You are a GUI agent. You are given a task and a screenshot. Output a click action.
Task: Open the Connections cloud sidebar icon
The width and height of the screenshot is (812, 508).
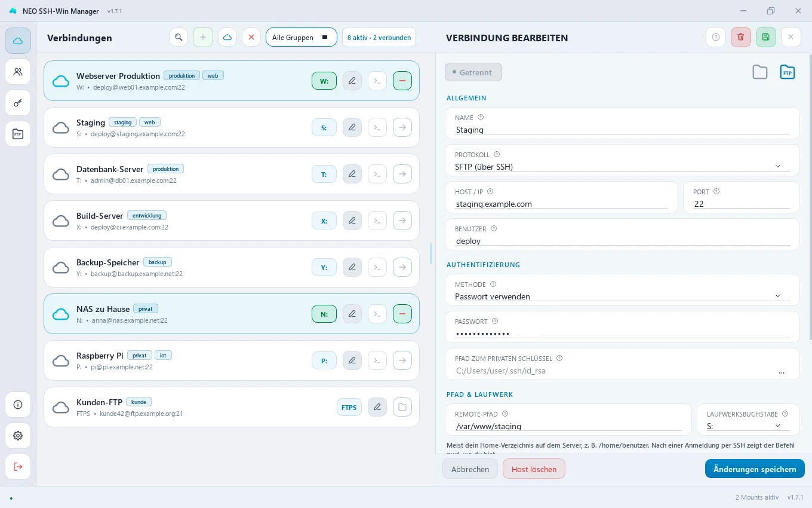pyautogui.click(x=18, y=41)
